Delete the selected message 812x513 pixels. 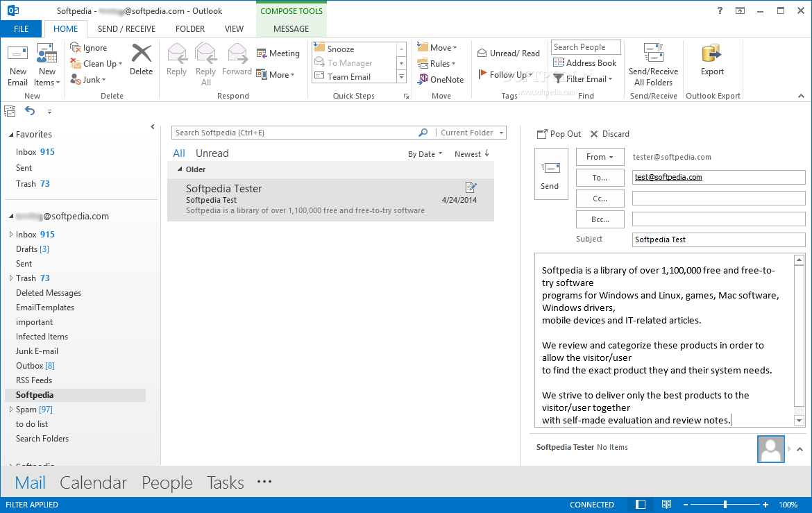142,60
